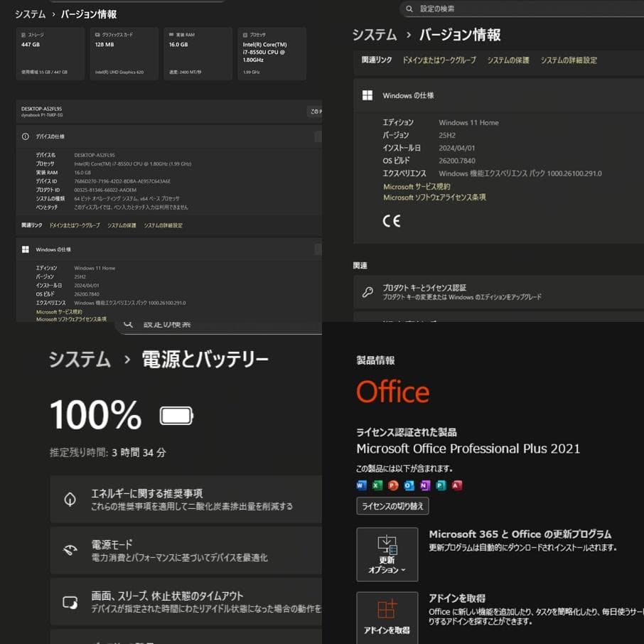This screenshot has height=644, width=644.
Task: Open システムの詳細設定 link below デバイスの仕様 list
Action: [x=163, y=225]
